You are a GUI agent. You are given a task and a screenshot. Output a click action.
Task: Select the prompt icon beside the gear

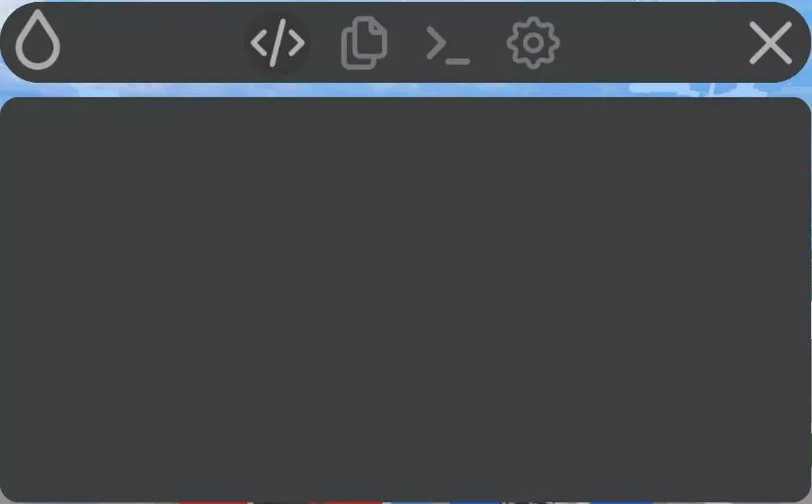(448, 46)
